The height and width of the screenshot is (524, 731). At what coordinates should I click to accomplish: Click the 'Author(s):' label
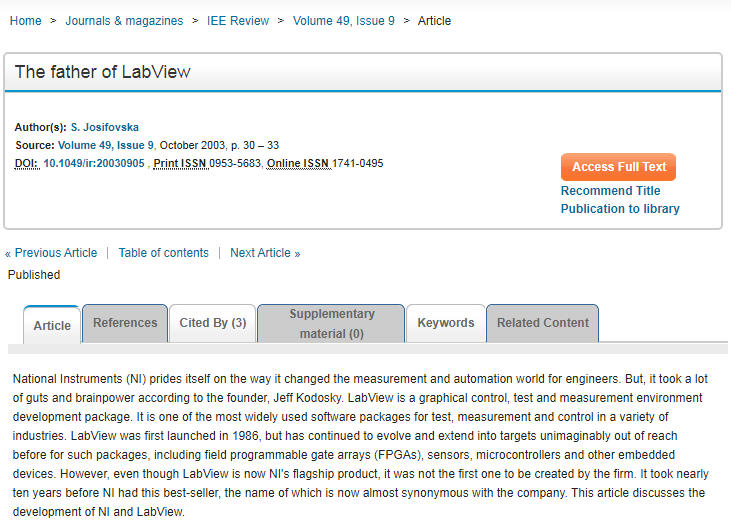click(x=41, y=127)
